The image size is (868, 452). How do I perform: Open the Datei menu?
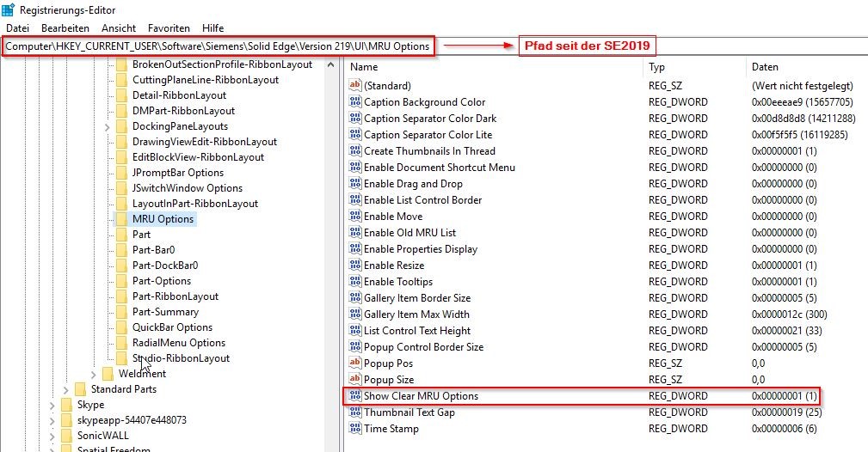[18, 27]
